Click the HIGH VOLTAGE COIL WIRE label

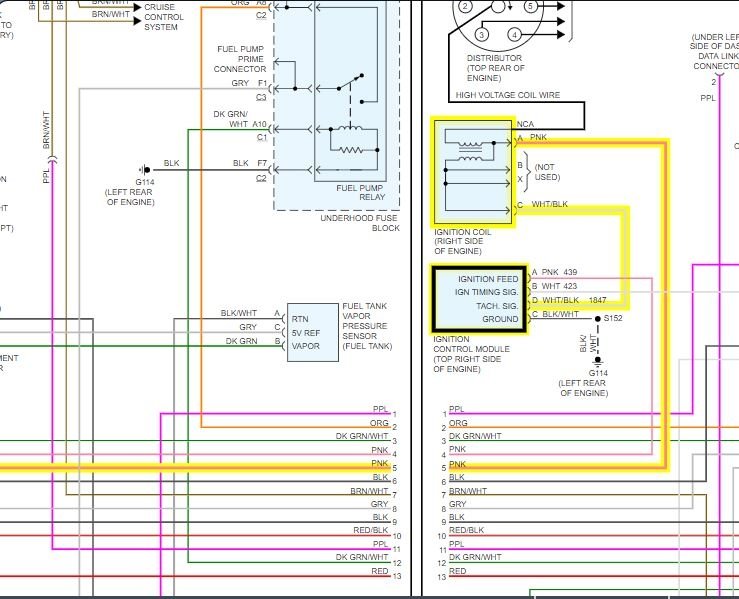pyautogui.click(x=508, y=95)
